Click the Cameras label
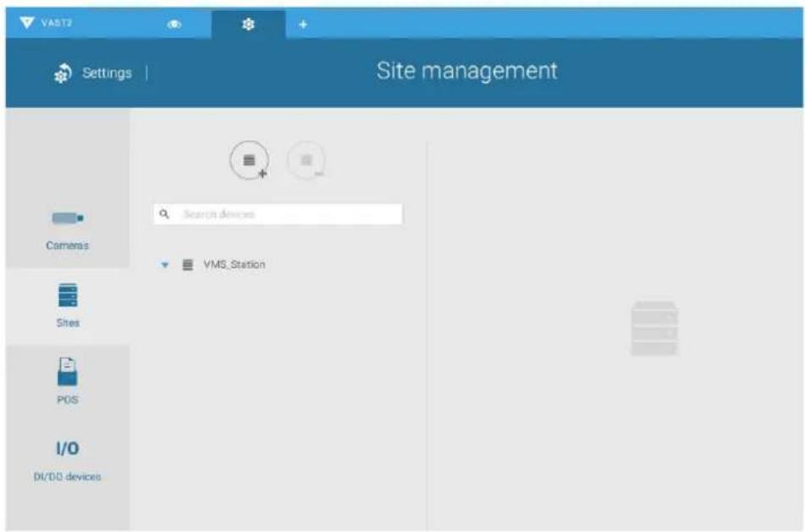805x532 pixels. (67, 245)
